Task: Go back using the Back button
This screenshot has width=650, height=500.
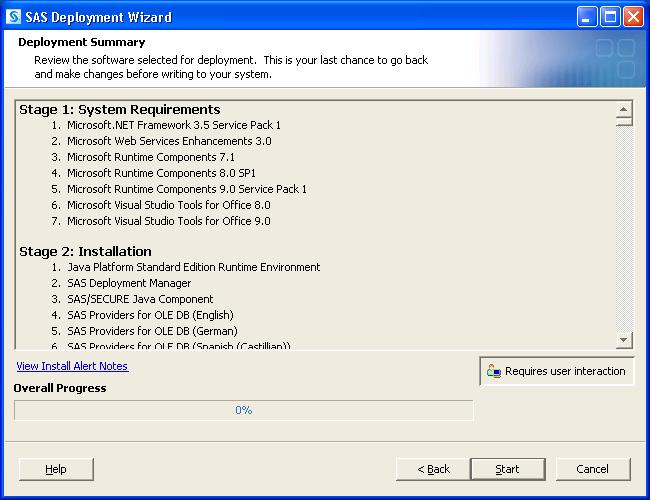Action: (433, 469)
